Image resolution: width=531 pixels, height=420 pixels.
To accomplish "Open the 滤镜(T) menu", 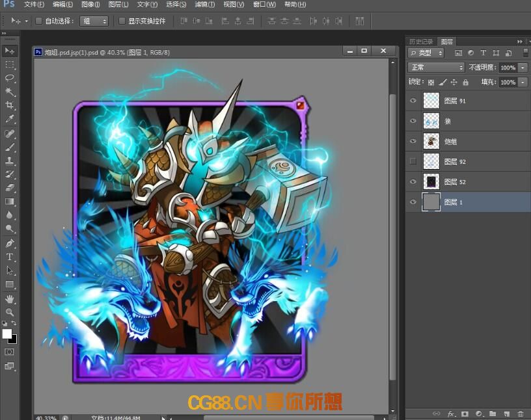I will tap(205, 5).
